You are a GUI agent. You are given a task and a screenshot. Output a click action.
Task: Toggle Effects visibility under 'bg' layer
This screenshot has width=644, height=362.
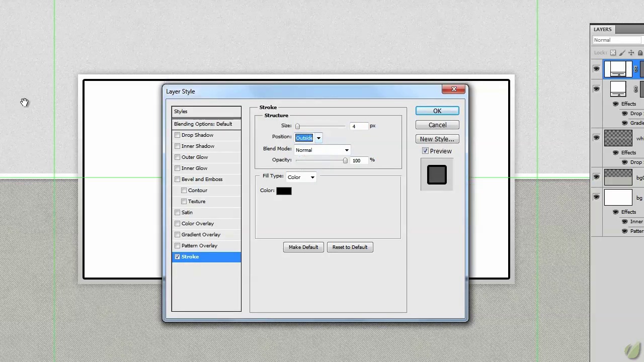point(615,212)
